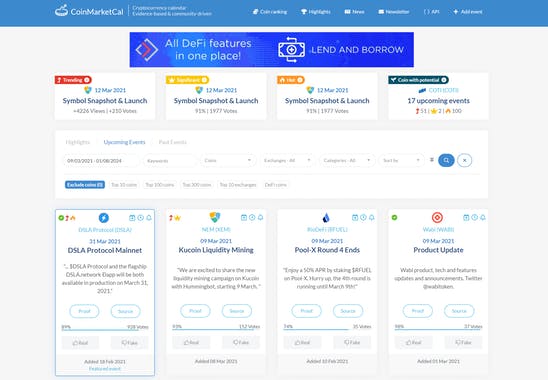Viewport: 548px width, 380px height.
Task: Toggle Top 10 coins filter chip
Action: (x=124, y=185)
